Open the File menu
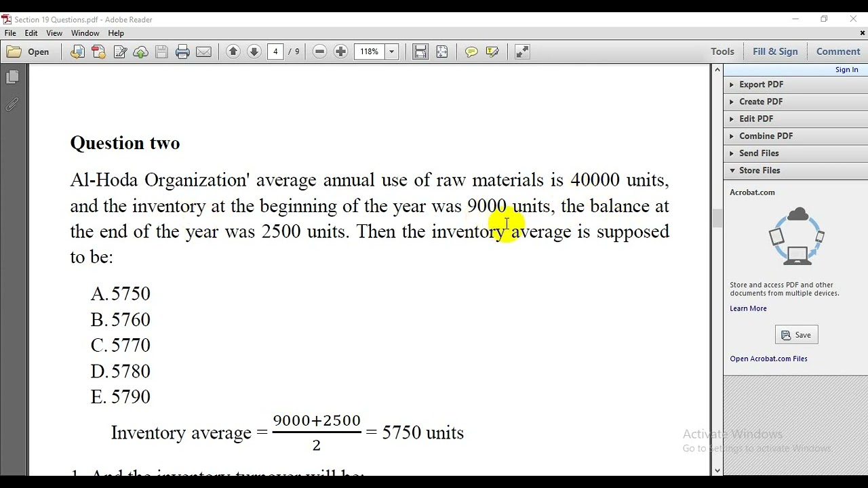This screenshot has width=868, height=488. pyautogui.click(x=10, y=33)
